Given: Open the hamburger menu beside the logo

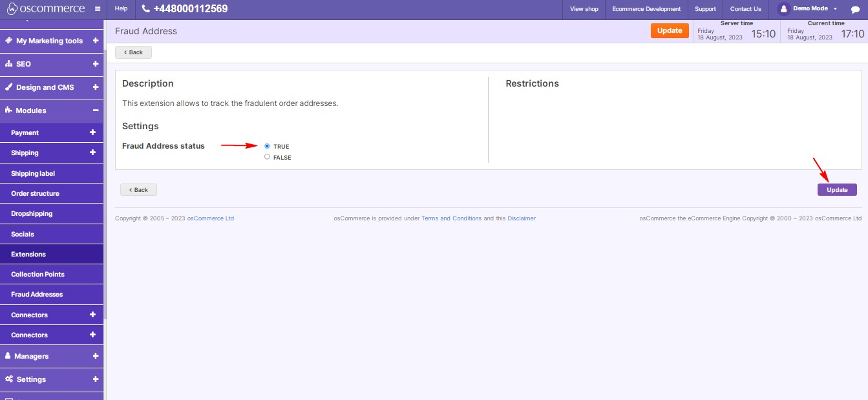Looking at the screenshot, I should pos(97,8).
